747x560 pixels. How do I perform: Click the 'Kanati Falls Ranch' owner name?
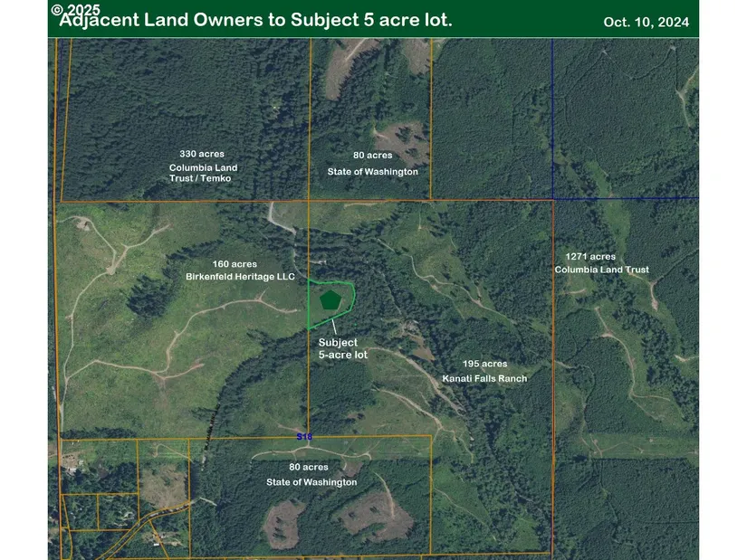484,378
